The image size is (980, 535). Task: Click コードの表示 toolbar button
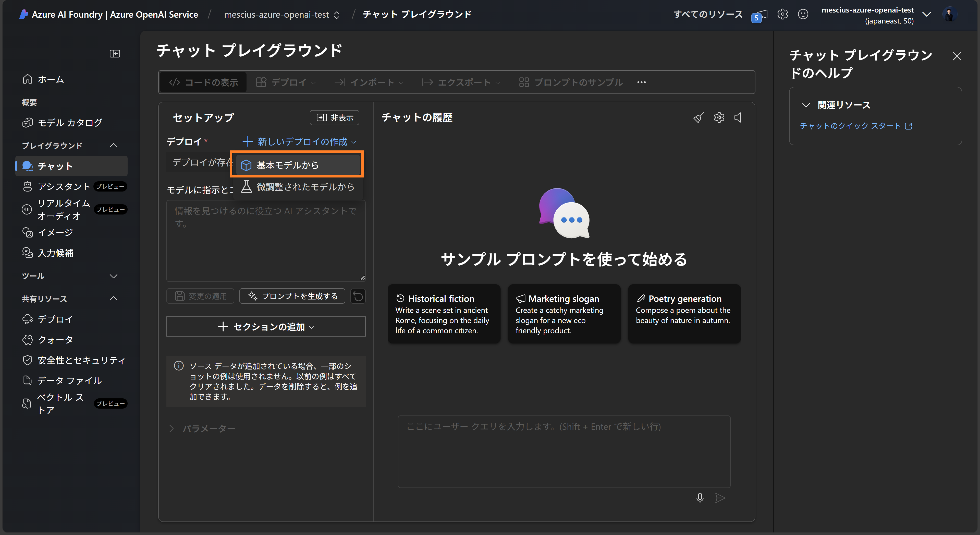[204, 82]
